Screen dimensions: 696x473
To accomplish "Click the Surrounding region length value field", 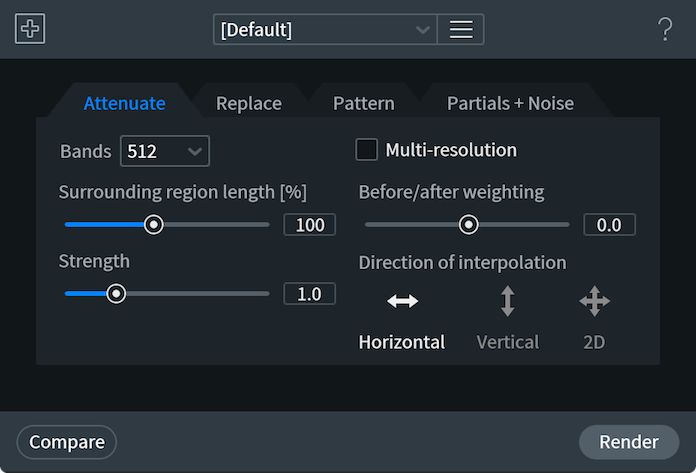I will [x=309, y=225].
